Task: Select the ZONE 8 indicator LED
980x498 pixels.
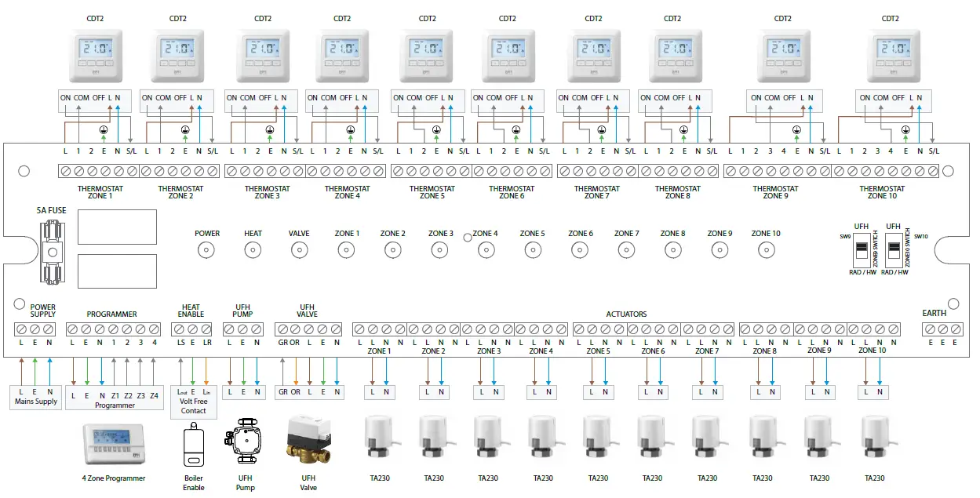Action: pyautogui.click(x=672, y=250)
